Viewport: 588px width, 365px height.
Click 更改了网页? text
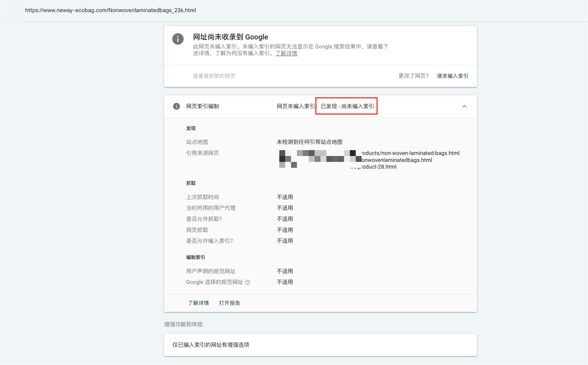[x=413, y=76]
